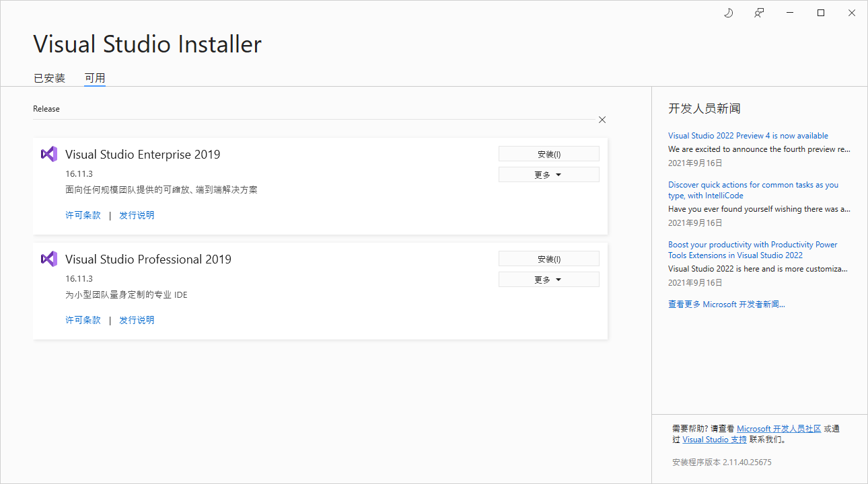Open 许可条款 for Enterprise 2019
The width and height of the screenshot is (868, 484).
coord(83,215)
